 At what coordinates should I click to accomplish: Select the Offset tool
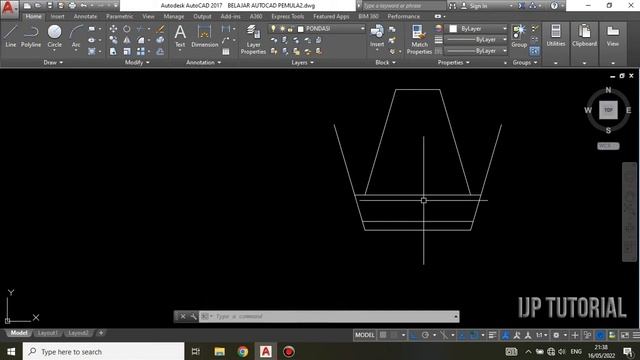coord(160,51)
